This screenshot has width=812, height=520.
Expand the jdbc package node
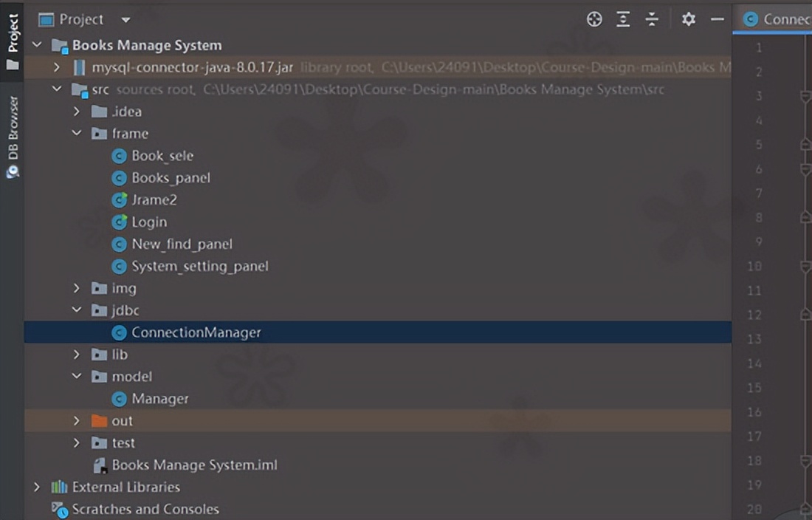click(77, 310)
